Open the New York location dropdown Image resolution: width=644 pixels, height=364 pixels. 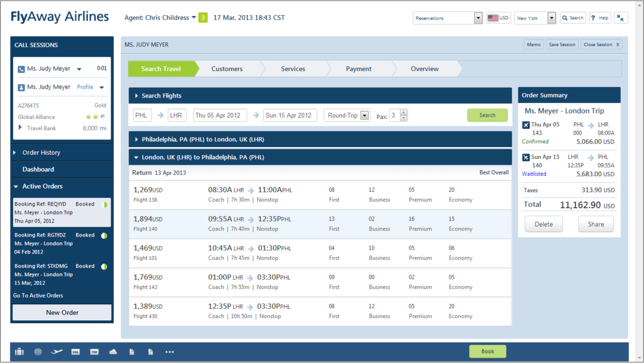pos(551,18)
